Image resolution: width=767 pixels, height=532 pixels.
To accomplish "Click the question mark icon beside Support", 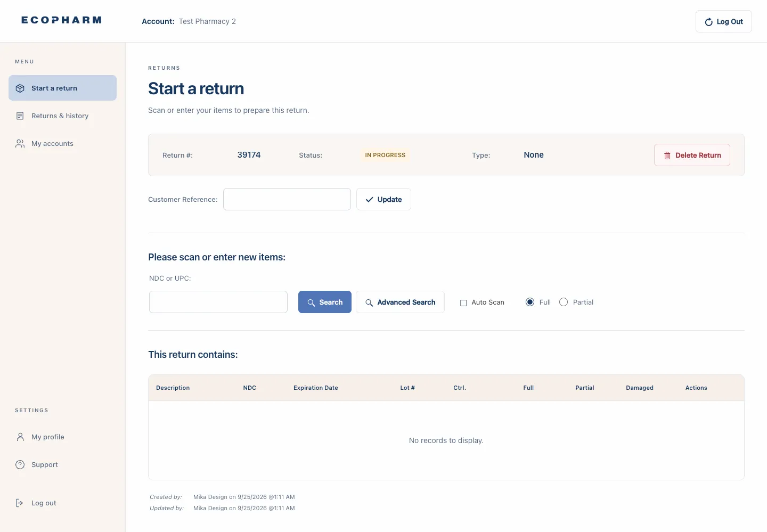I will tap(20, 465).
